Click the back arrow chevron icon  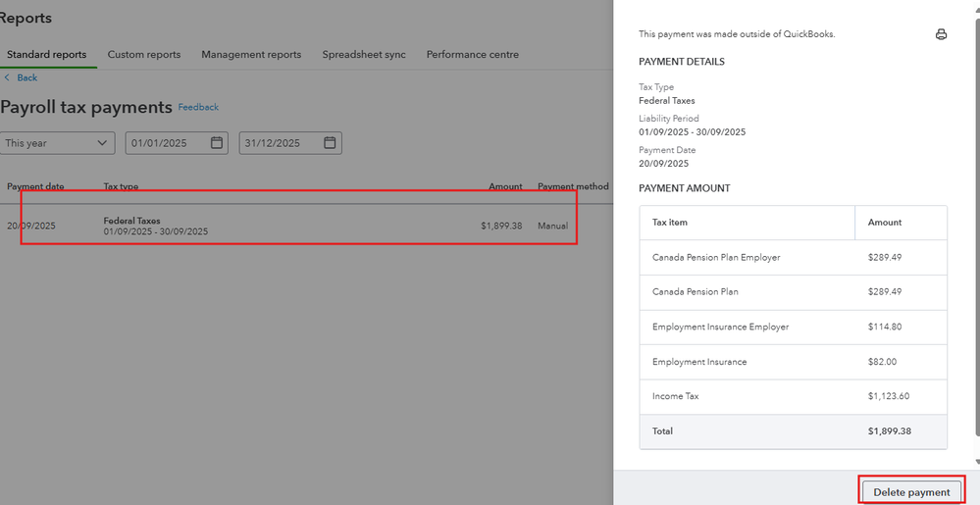coord(7,77)
